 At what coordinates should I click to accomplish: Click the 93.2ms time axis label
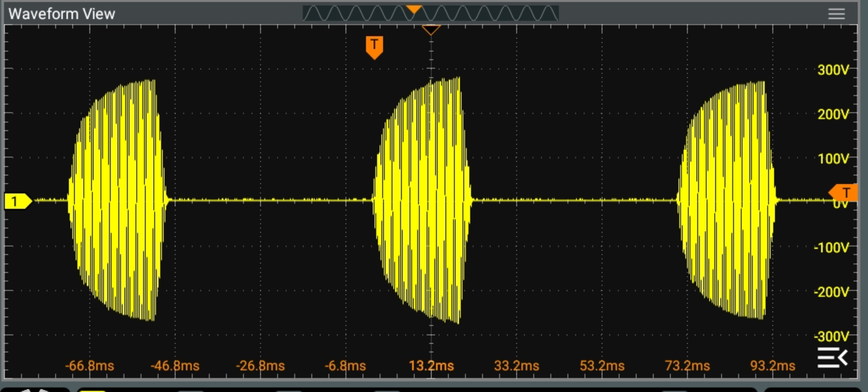[772, 366]
